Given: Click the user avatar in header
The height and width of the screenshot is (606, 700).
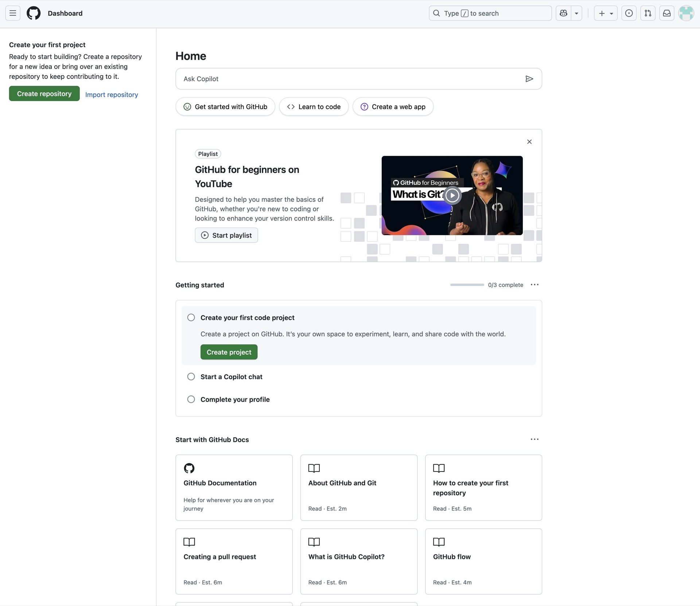Looking at the screenshot, I should click(686, 13).
